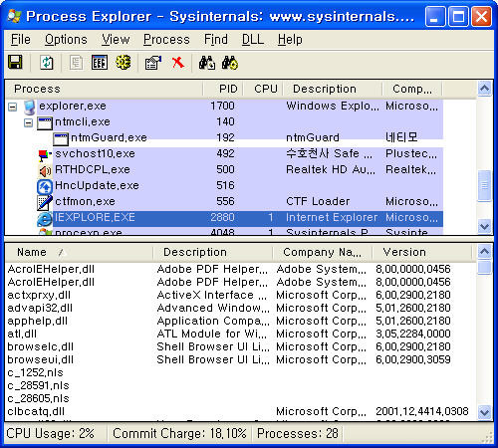The width and height of the screenshot is (498, 448).
Task: Click the window resize grip corner
Action: pos(487,437)
